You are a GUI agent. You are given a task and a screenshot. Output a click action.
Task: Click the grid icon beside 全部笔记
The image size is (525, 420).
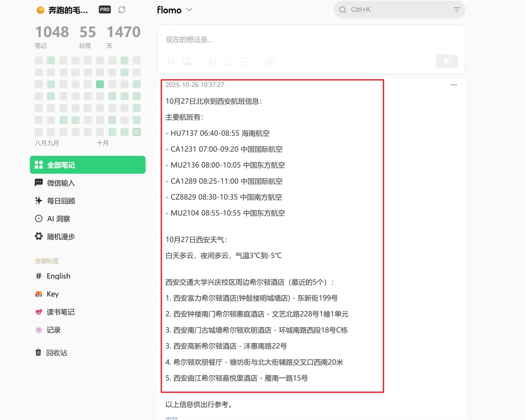pyautogui.click(x=39, y=165)
